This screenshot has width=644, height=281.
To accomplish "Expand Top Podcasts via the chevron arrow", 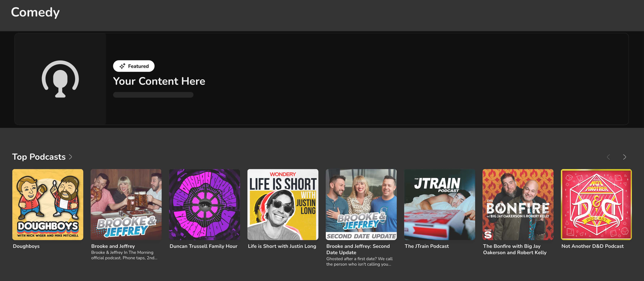I will point(71,157).
